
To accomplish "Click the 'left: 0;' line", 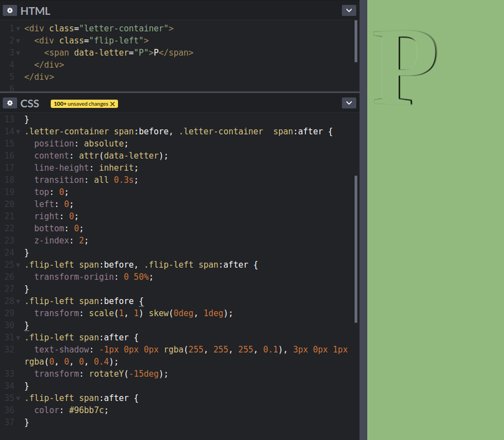I will point(54,204).
